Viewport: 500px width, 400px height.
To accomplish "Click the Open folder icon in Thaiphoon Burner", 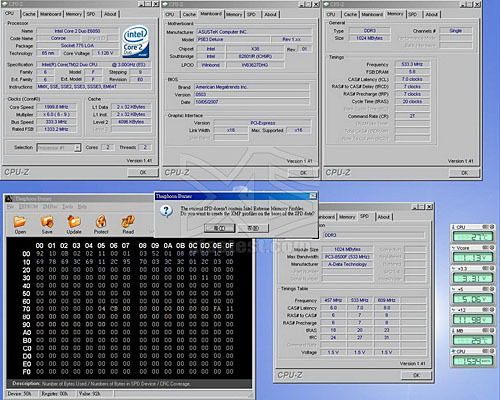I will 20,221.
